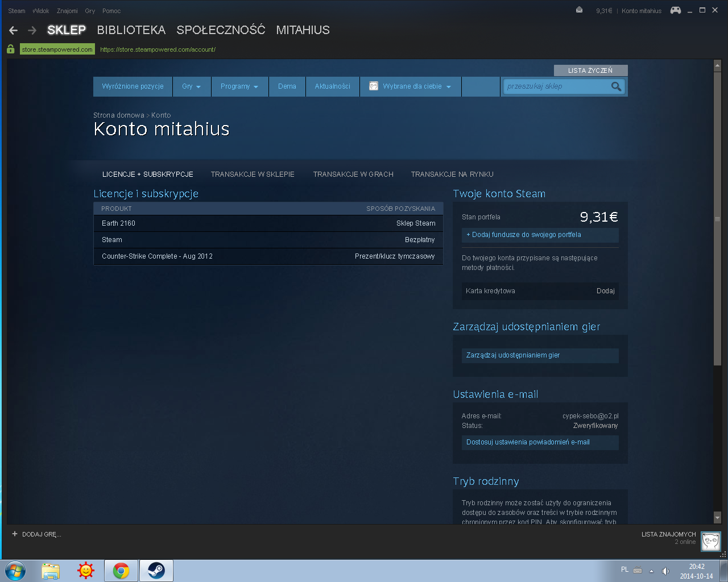Click the keyboard icon in system tray
The height and width of the screenshot is (582, 728).
click(638, 571)
